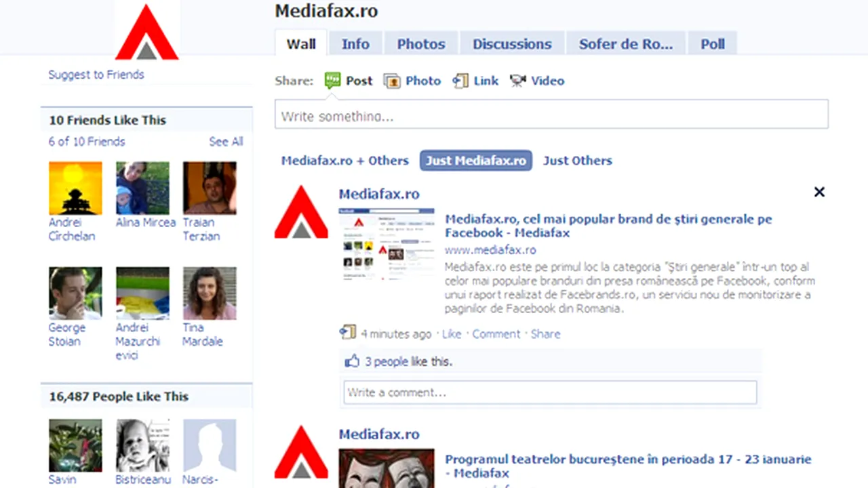Click the Alina Mircea name link
The height and width of the screenshot is (488, 868).
pos(146,222)
